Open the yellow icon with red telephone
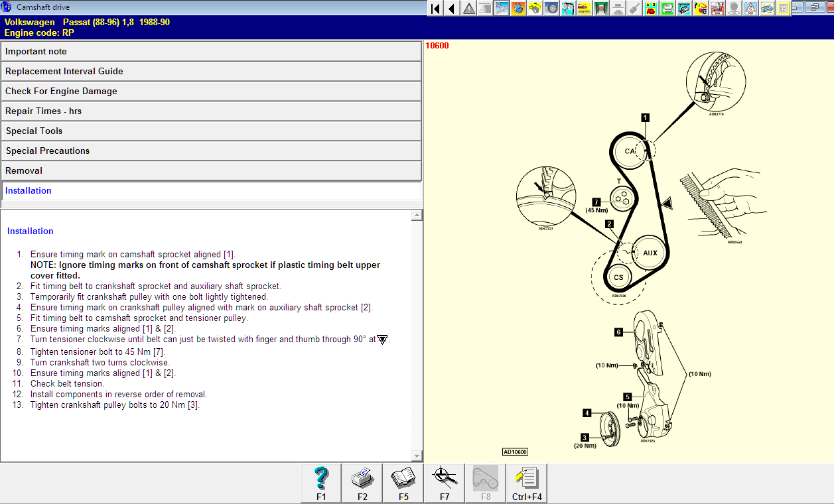 click(650, 9)
